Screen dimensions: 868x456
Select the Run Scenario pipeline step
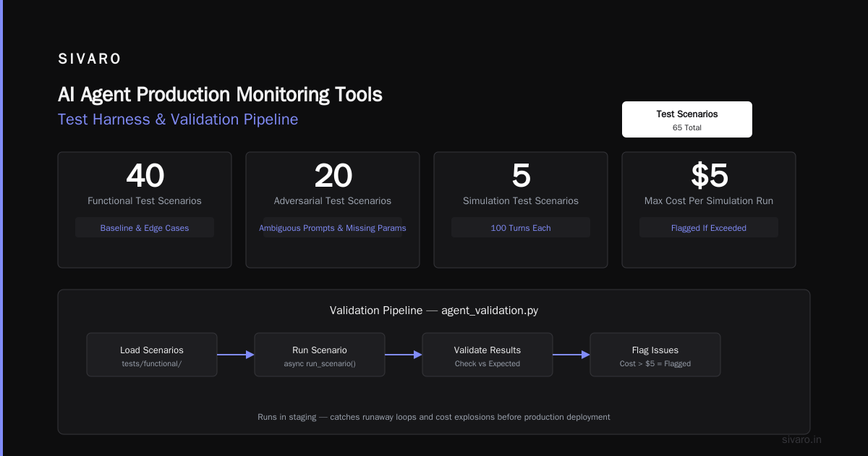pyautogui.click(x=320, y=355)
